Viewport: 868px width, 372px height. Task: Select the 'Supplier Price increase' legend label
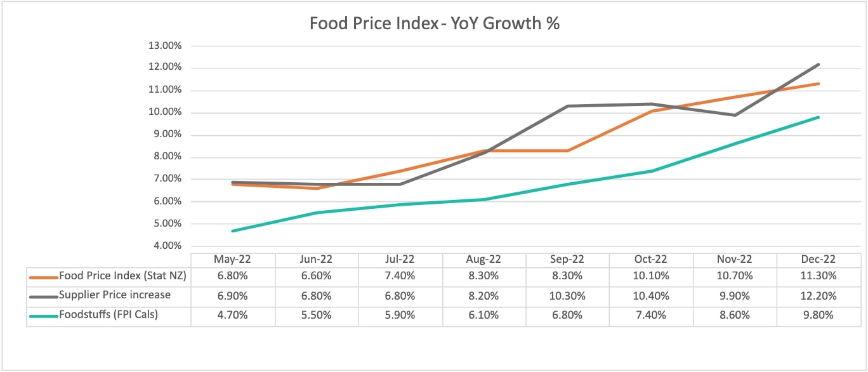(114, 295)
